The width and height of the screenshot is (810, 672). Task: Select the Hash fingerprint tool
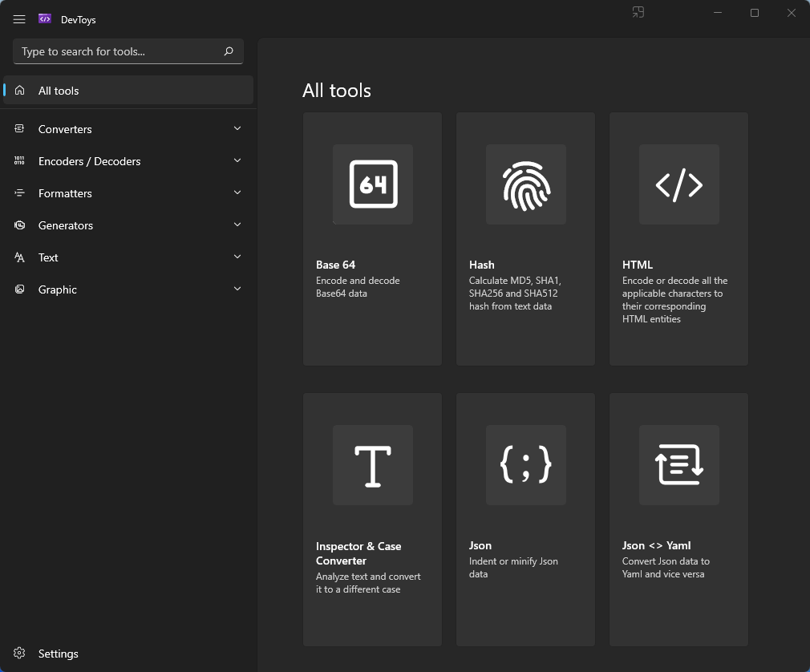[524, 238]
